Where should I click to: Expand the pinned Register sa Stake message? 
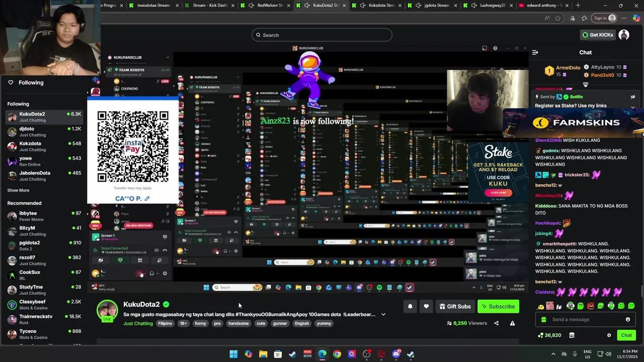[x=633, y=107]
